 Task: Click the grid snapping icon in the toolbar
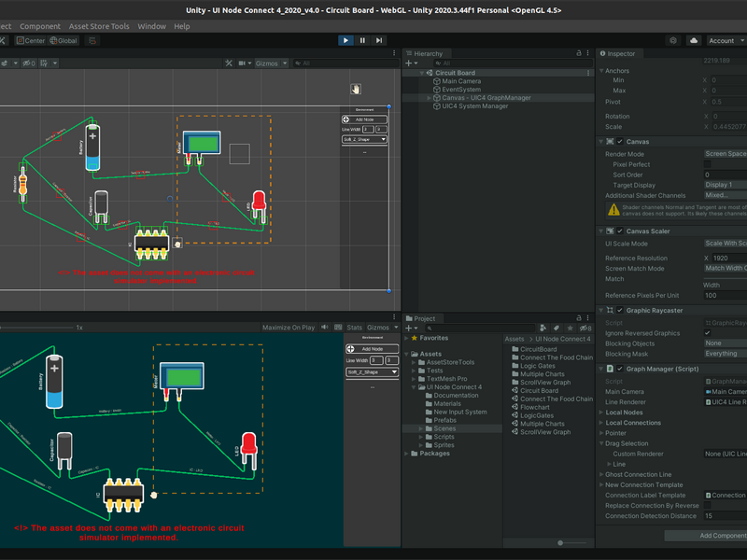92,40
